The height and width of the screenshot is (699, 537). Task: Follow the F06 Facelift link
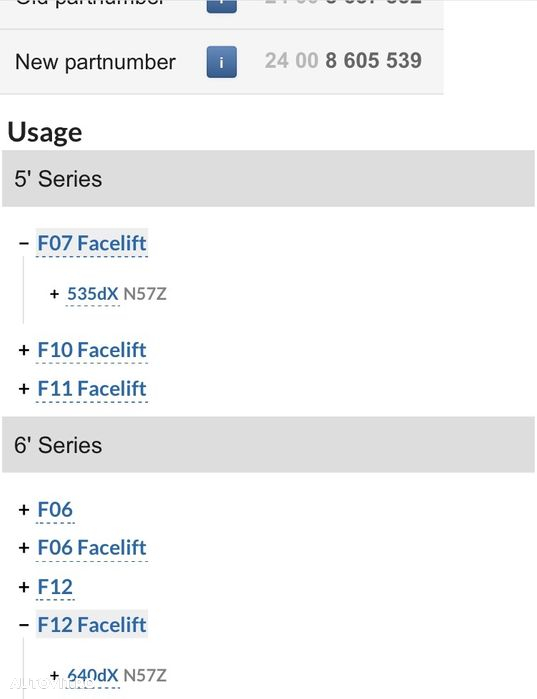(92, 547)
